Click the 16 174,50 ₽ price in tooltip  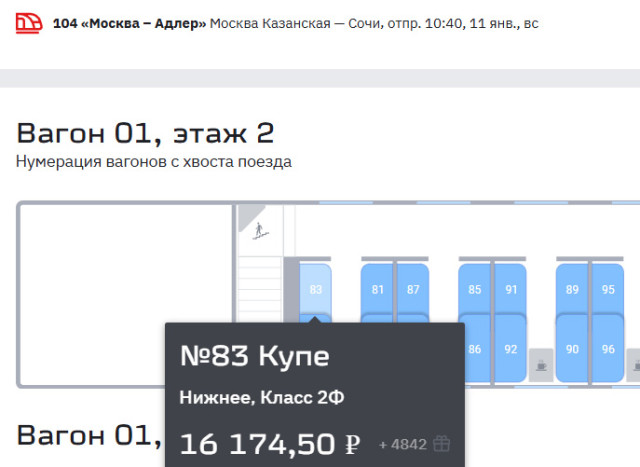pos(270,444)
